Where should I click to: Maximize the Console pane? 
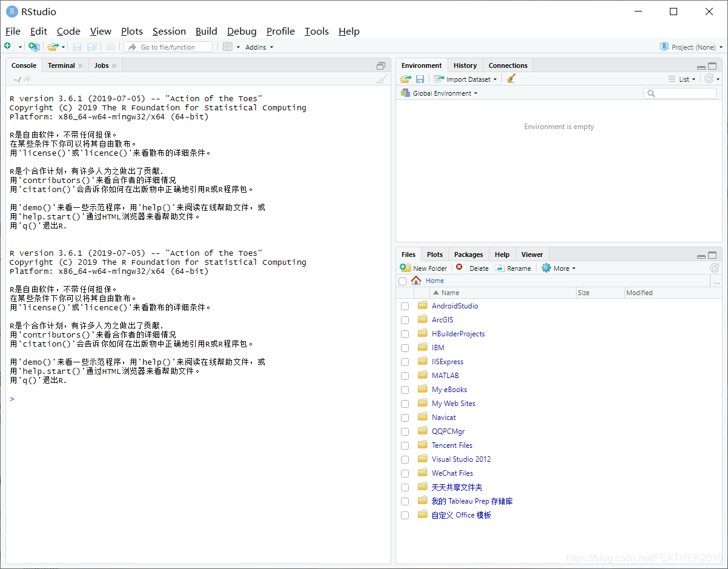click(381, 65)
